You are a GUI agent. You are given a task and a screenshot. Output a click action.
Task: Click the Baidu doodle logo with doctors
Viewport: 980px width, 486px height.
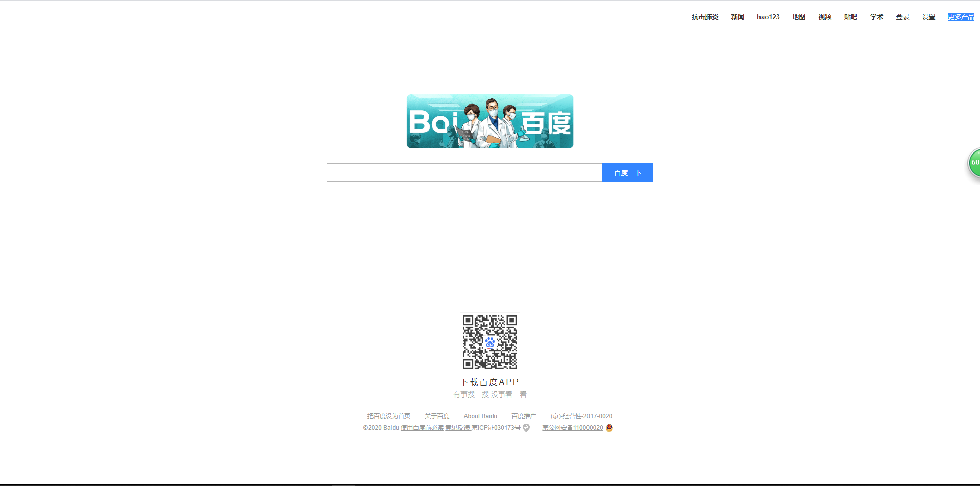point(490,121)
